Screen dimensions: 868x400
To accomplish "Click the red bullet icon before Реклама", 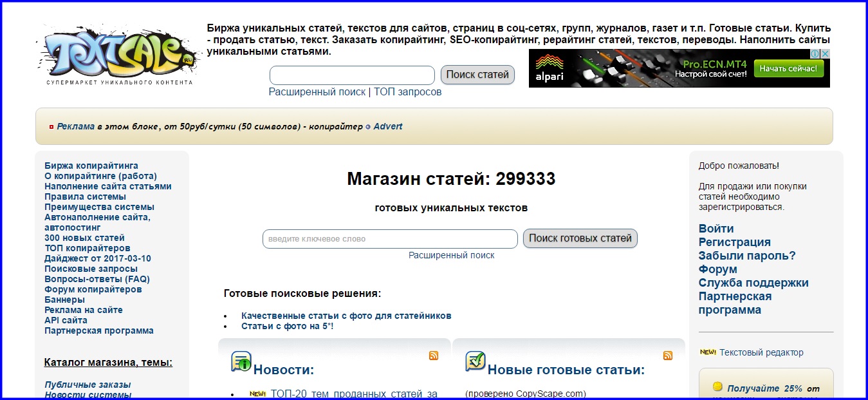I will click(51, 127).
